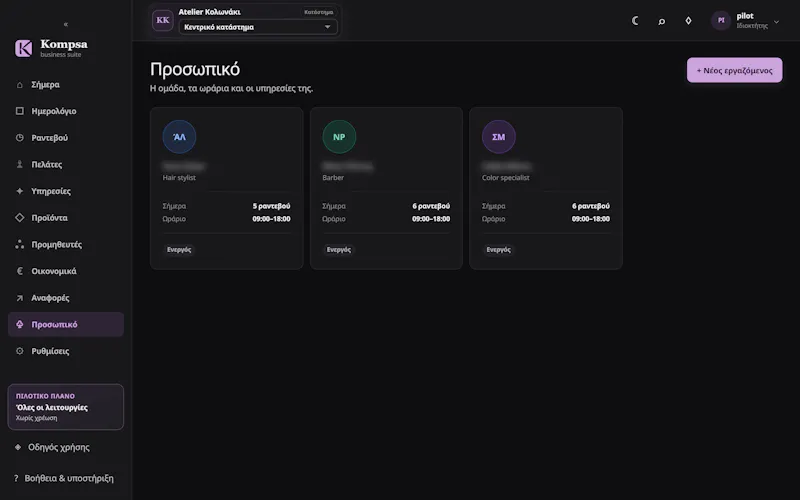Click the Kompsa logo icon

23,48
